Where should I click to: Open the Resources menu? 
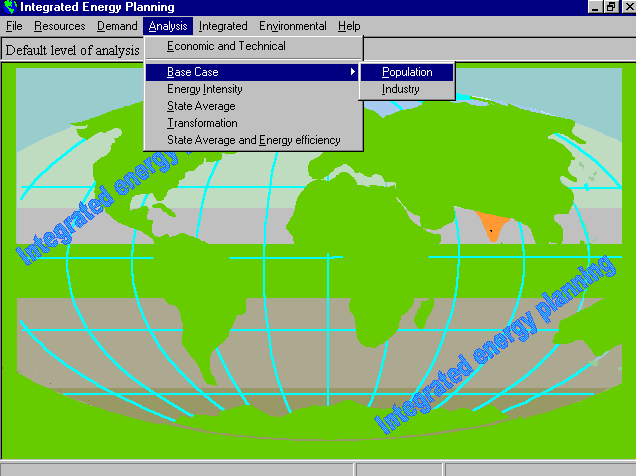click(59, 26)
